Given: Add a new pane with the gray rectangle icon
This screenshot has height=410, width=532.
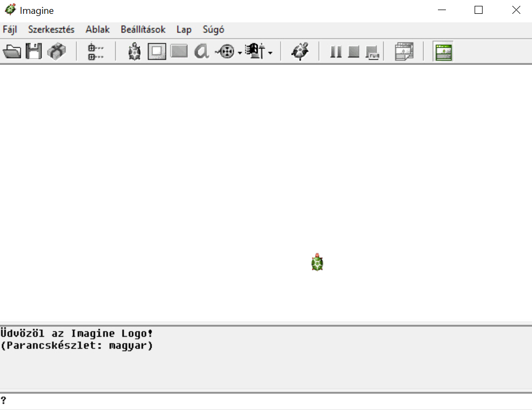Looking at the screenshot, I should [179, 52].
